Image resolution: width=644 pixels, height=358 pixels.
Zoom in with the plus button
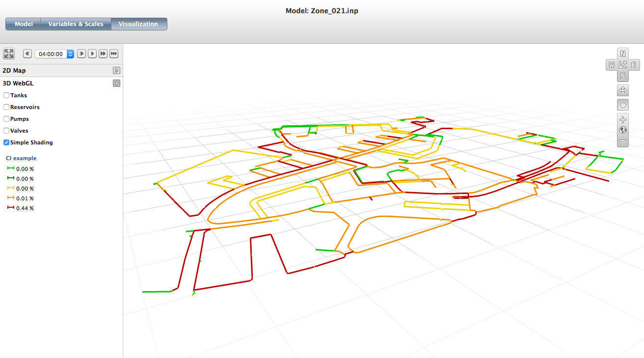click(623, 120)
